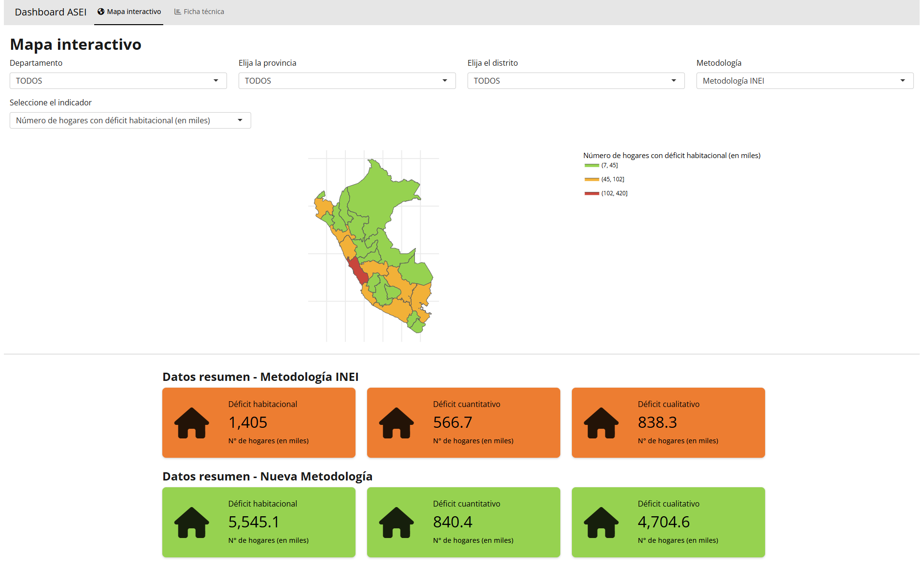924x567 pixels.
Task: Click the house icon on Déficit cuantitativo 566.7 card
Action: (396, 422)
